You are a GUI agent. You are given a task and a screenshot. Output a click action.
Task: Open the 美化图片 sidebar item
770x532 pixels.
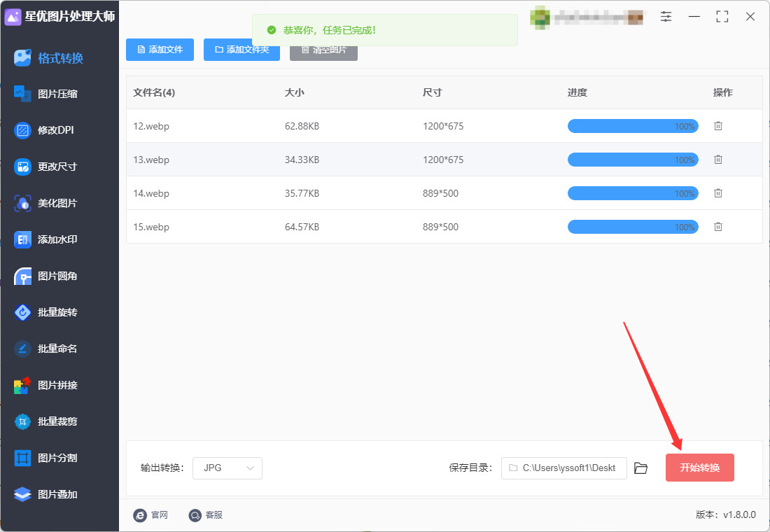[x=45, y=203]
